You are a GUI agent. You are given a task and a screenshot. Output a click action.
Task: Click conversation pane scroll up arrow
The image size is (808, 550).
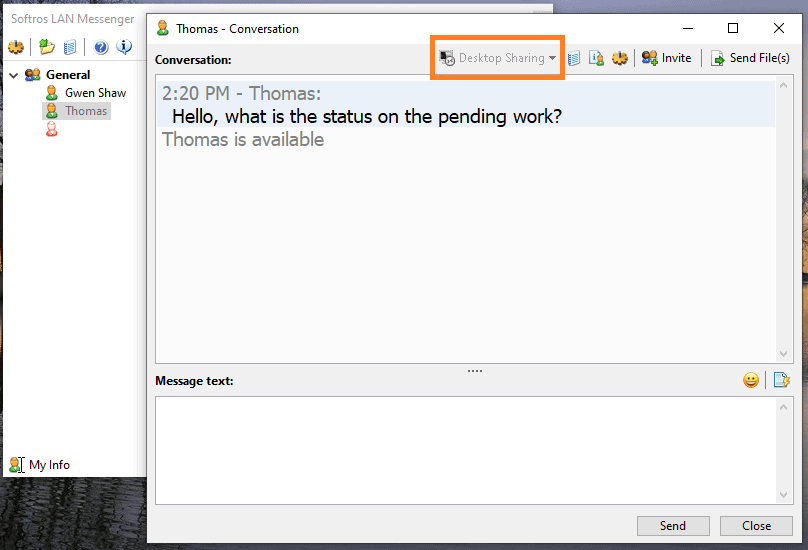tap(784, 86)
